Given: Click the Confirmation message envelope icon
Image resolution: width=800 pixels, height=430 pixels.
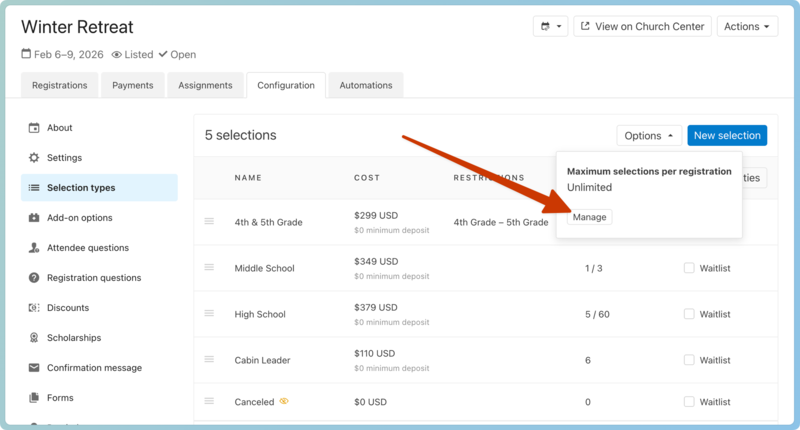Looking at the screenshot, I should tap(34, 368).
